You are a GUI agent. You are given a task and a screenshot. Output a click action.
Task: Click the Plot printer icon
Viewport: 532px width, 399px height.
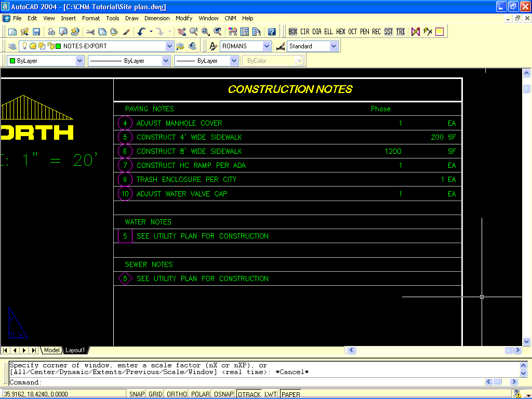pyautogui.click(x=51, y=32)
